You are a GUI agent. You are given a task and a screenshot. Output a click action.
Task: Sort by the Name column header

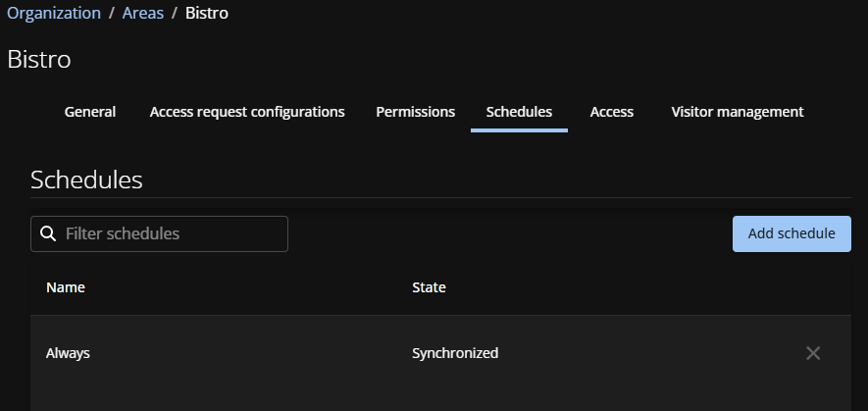(x=66, y=287)
